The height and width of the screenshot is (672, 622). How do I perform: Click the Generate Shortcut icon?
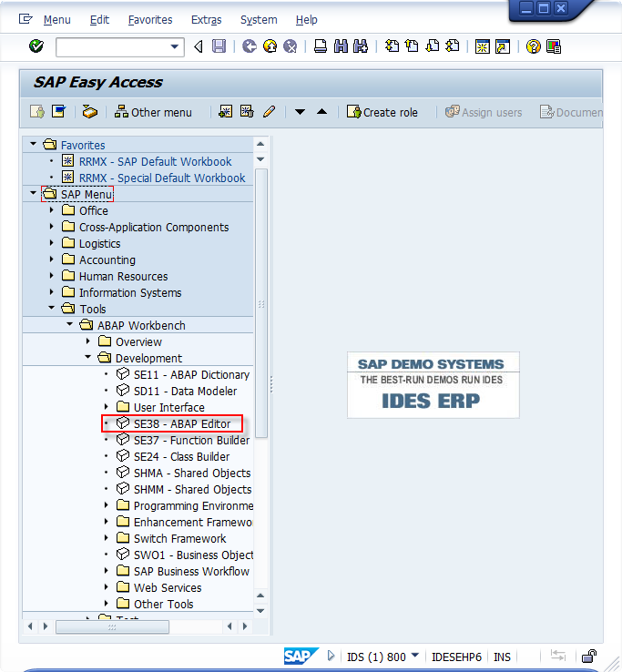(x=503, y=46)
